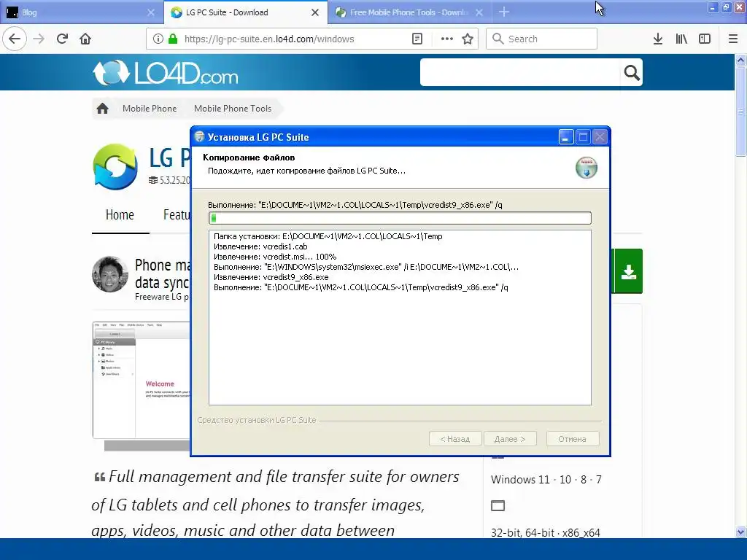Switch to Free Mobile Phone Tools tab
747x560 pixels.
pos(409,12)
